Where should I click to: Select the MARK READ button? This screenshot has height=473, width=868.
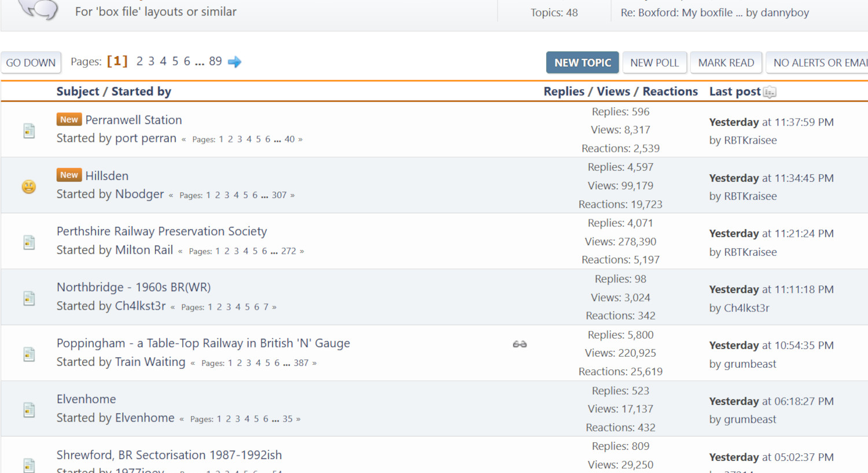click(726, 63)
